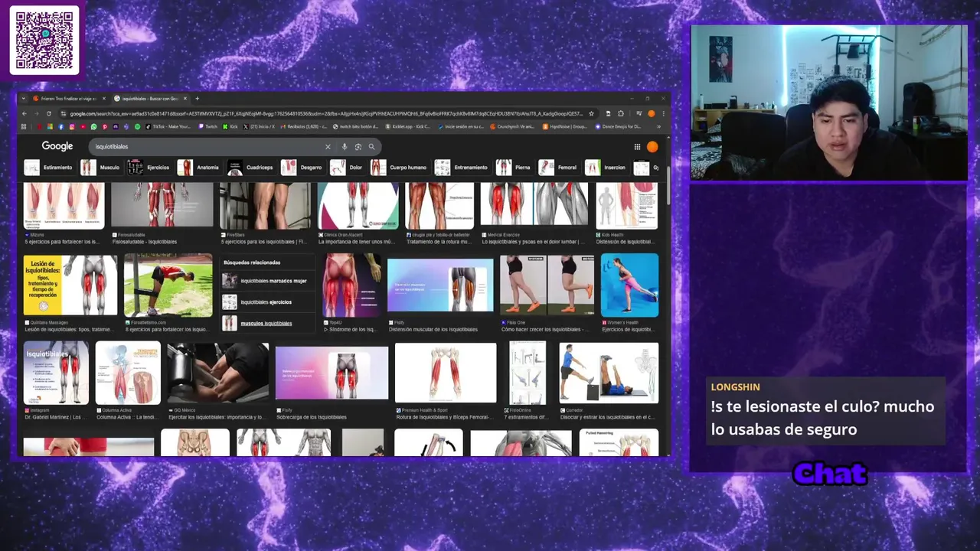
Task: Open the Kick bookmark
Action: click(x=230, y=126)
